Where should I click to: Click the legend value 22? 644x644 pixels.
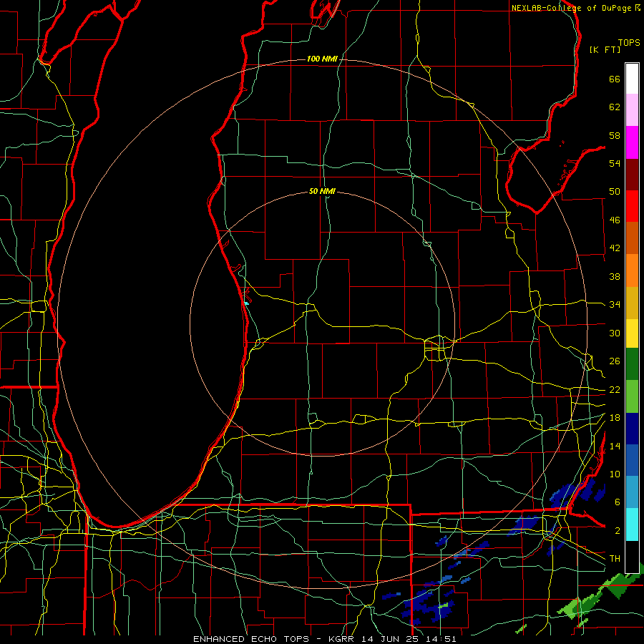tap(615, 390)
